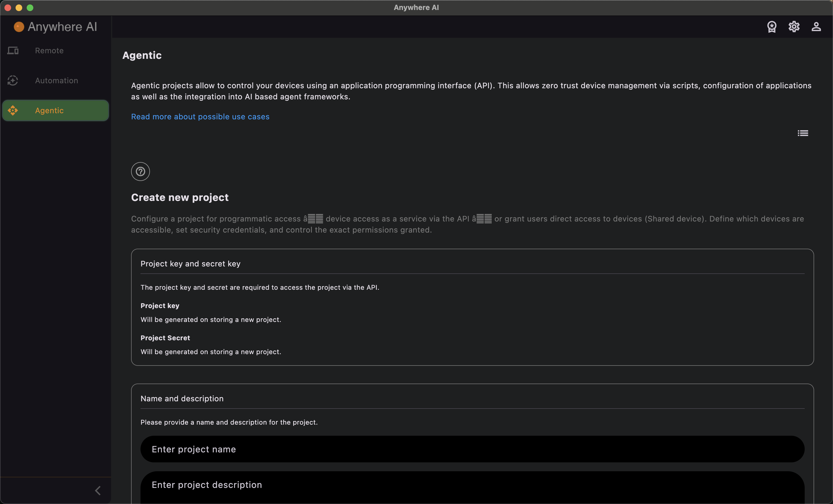
Task: Focus the 'Enter project name' field
Action: point(472,449)
